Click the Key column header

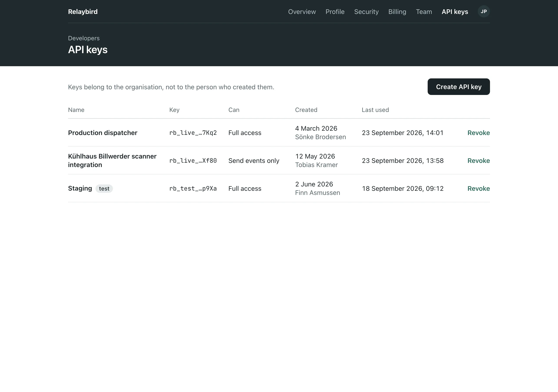pos(174,110)
